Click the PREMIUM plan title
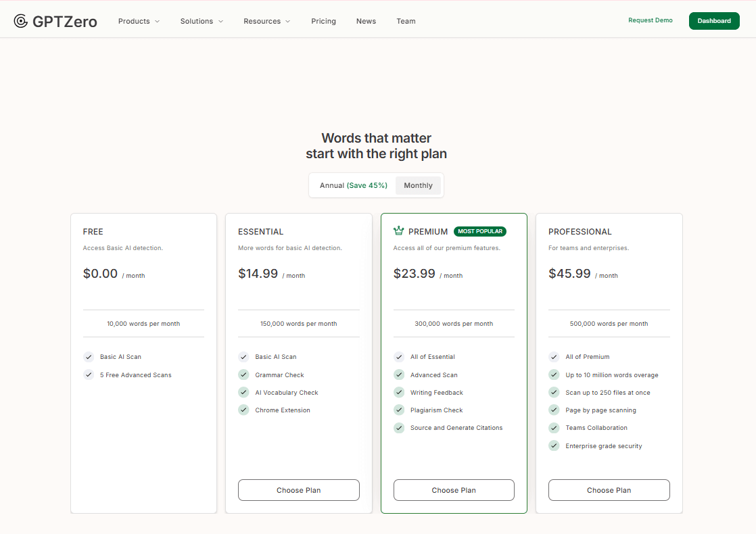Image resolution: width=756 pixels, height=534 pixels. coord(428,232)
